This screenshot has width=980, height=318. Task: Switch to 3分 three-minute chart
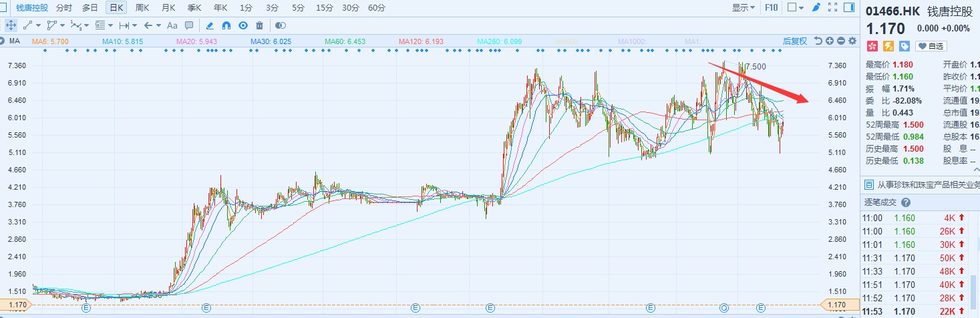272,8
